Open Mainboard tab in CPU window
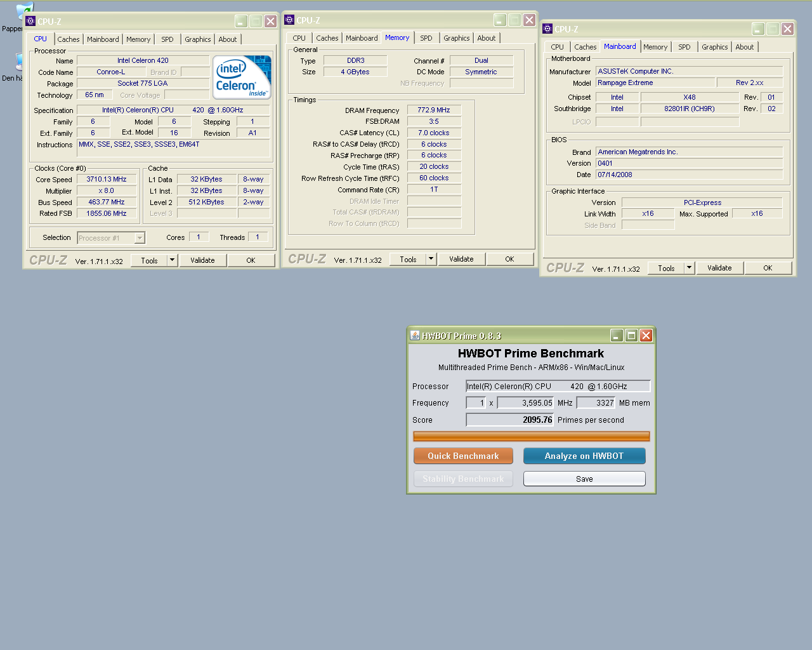The image size is (812, 650). pyautogui.click(x=103, y=39)
